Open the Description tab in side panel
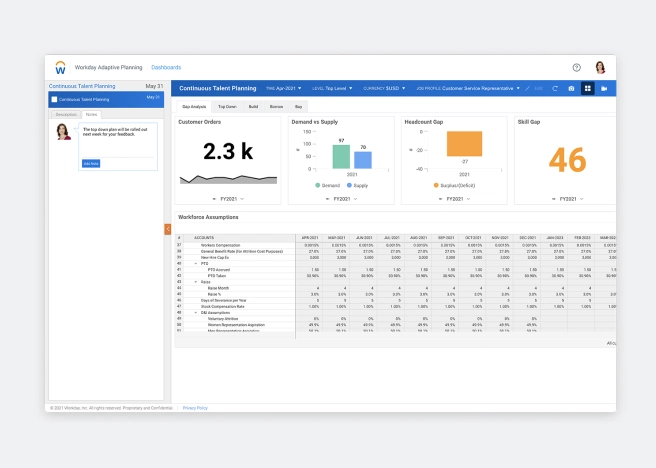 pos(66,115)
